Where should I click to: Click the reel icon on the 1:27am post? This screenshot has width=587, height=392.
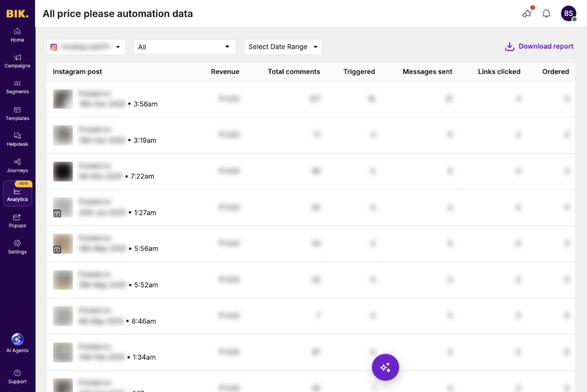point(57,214)
